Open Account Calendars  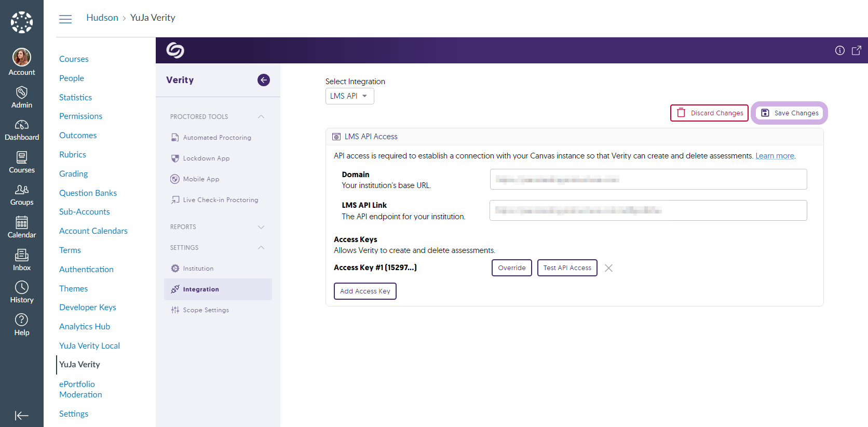[93, 231]
